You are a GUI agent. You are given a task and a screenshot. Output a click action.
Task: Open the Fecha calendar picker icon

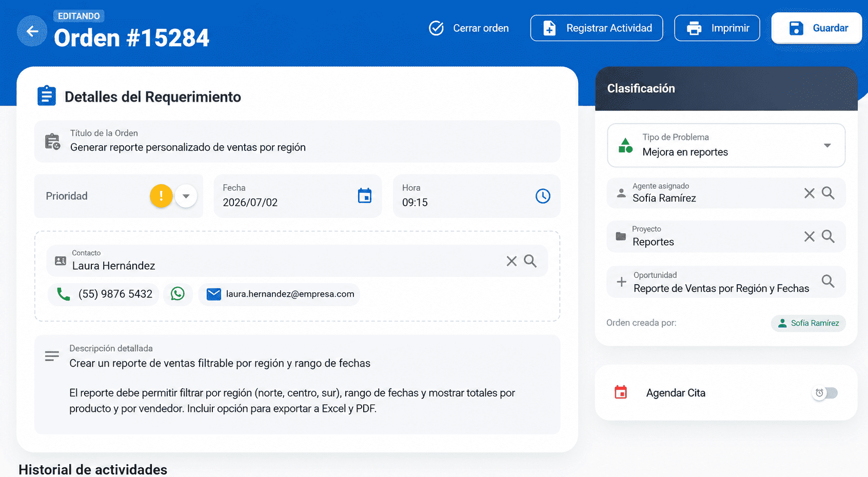pyautogui.click(x=365, y=196)
